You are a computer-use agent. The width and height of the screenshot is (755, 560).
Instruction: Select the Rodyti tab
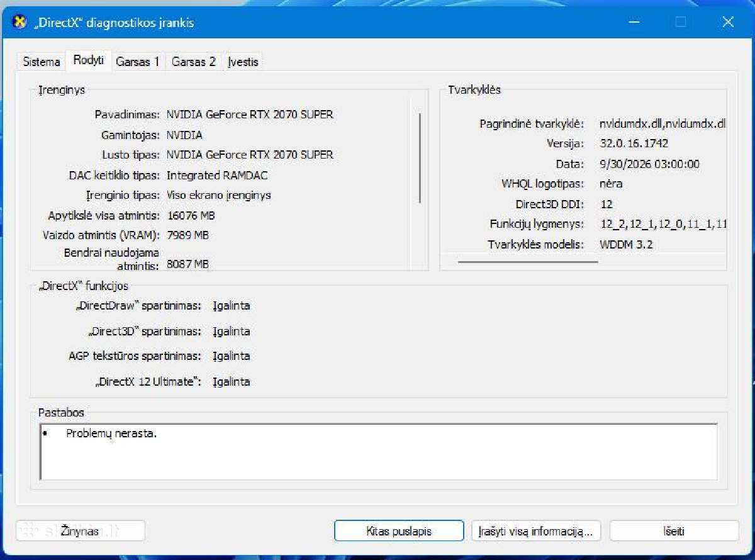(x=89, y=60)
